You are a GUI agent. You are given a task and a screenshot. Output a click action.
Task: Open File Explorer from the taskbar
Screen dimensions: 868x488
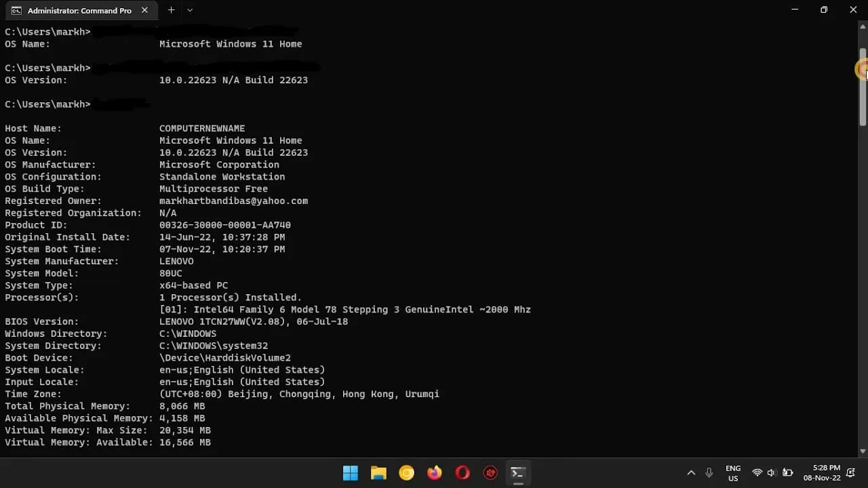tap(378, 472)
